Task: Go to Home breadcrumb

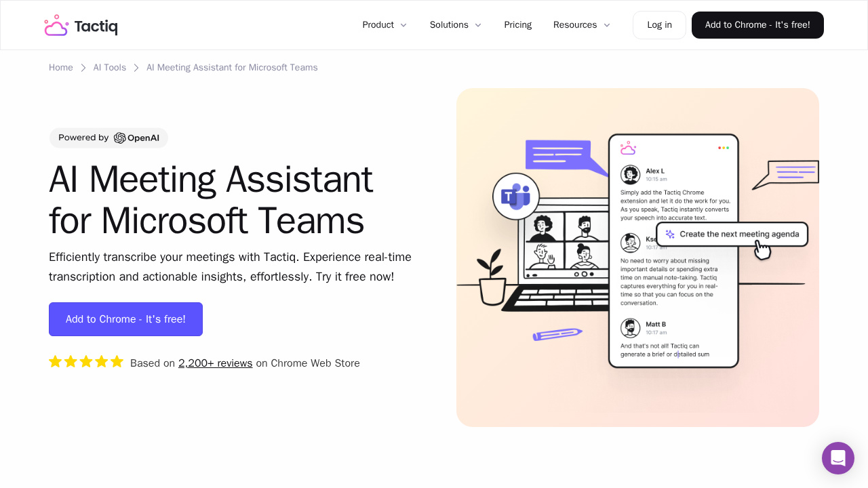Action: [61, 68]
